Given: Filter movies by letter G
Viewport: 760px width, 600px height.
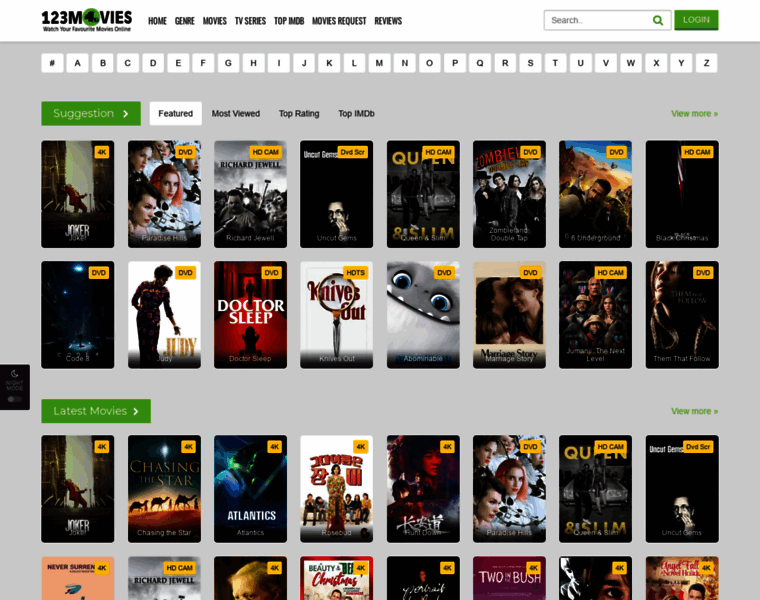Looking at the screenshot, I should click(x=228, y=63).
